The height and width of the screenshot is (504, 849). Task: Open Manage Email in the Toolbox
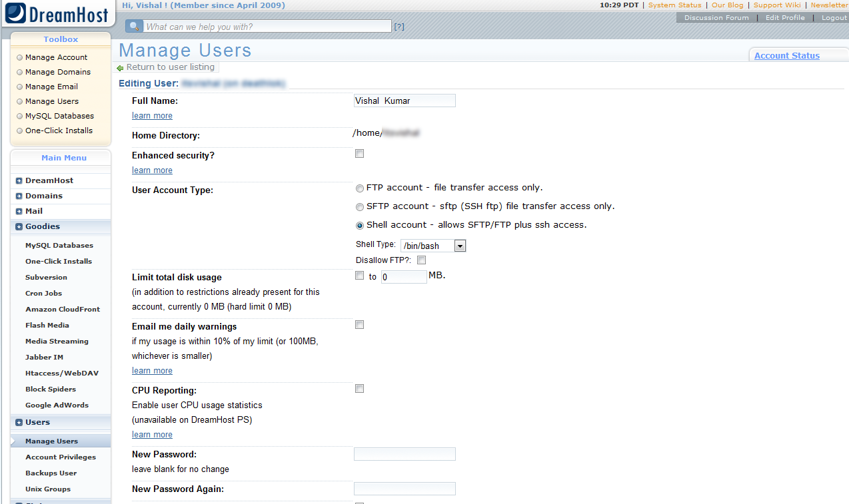(51, 87)
